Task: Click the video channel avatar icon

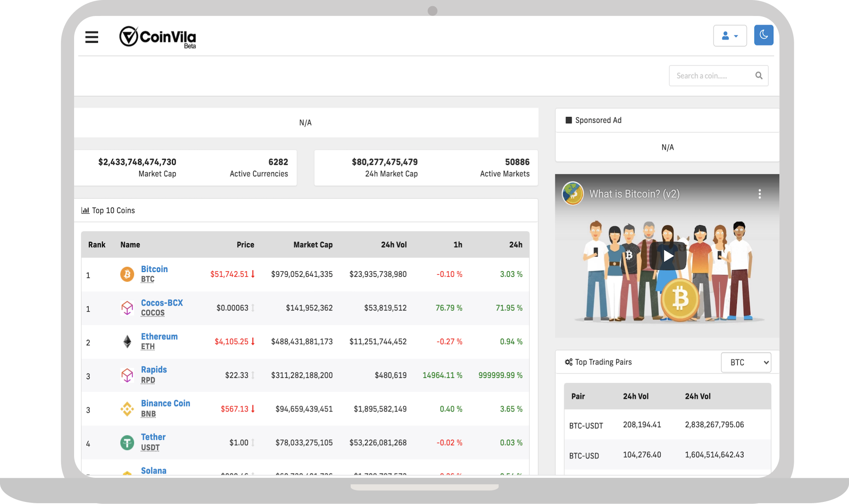Action: 572,193
